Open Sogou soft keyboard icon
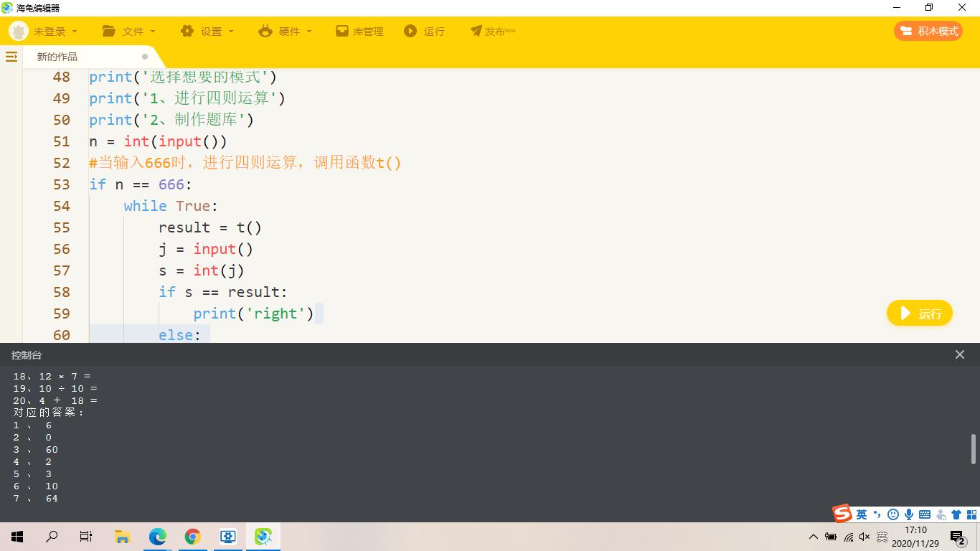The image size is (980, 551). pyautogui.click(x=925, y=514)
